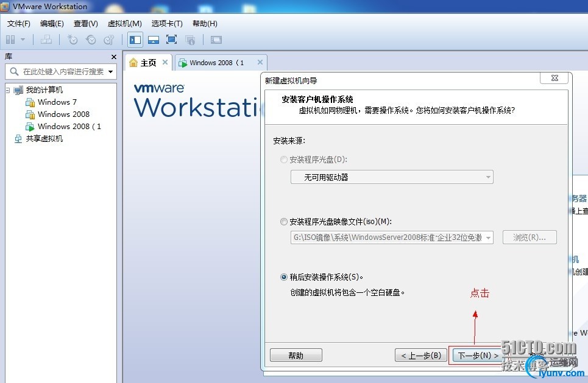Open the power icon dropdown arrow
Viewport: 588px width, 383px height.
(x=23, y=40)
